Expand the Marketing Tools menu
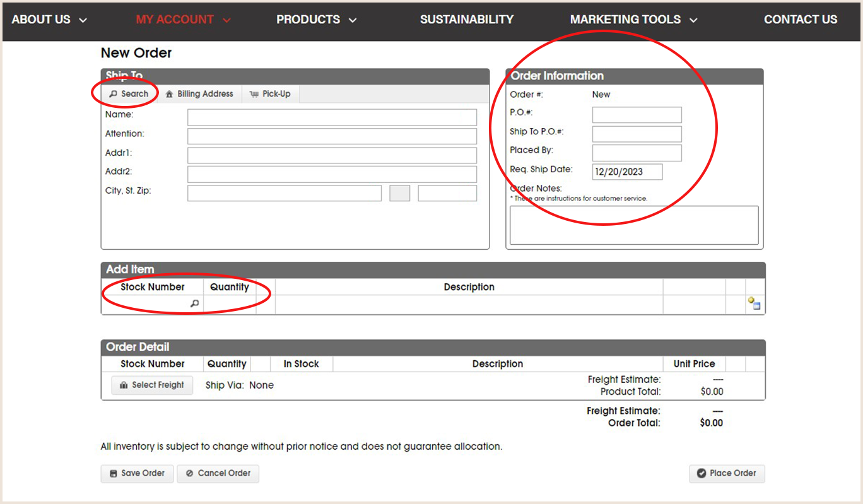The image size is (863, 504). (x=634, y=20)
